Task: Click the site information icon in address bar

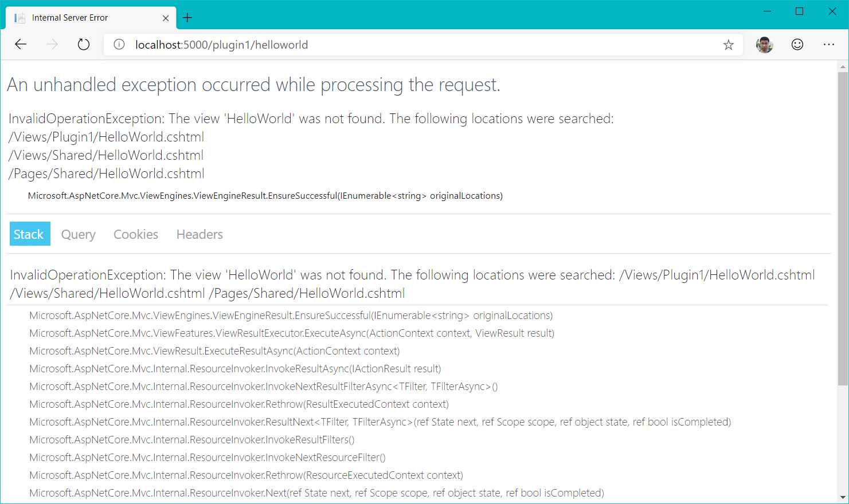Action: click(x=119, y=45)
